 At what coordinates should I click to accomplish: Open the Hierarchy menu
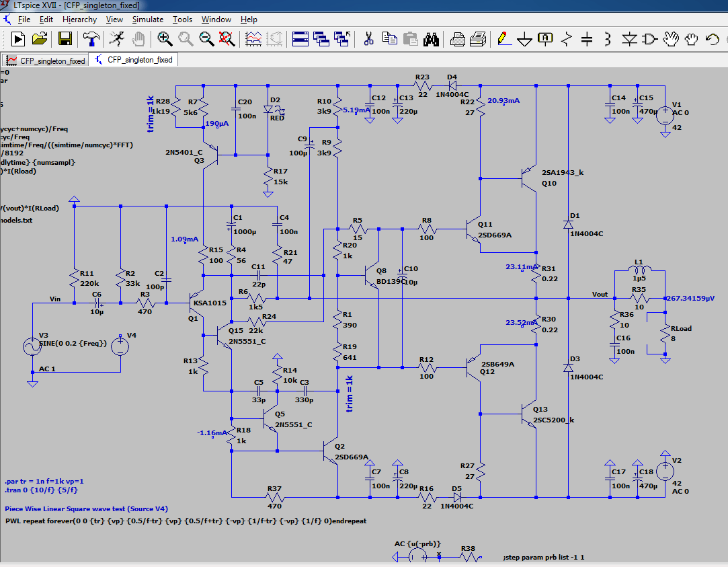pyautogui.click(x=79, y=20)
